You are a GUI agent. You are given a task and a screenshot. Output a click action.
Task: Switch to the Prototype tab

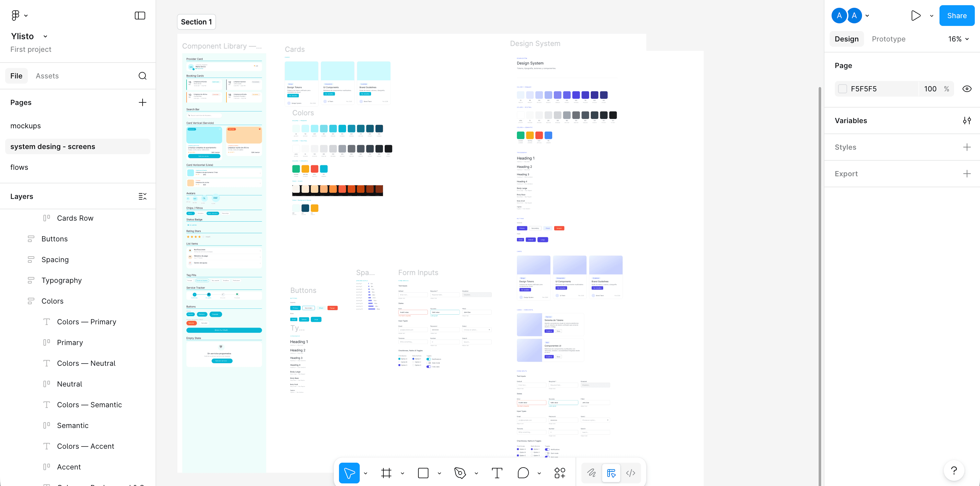pos(889,39)
